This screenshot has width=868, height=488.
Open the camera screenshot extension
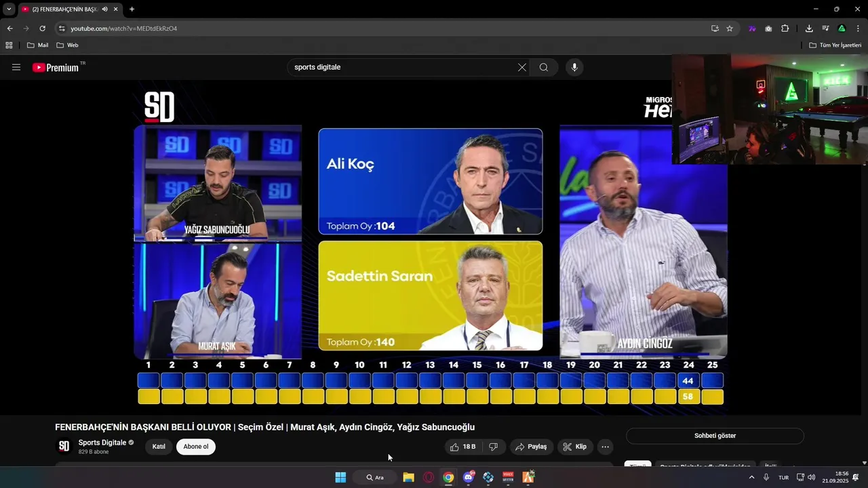[768, 28]
